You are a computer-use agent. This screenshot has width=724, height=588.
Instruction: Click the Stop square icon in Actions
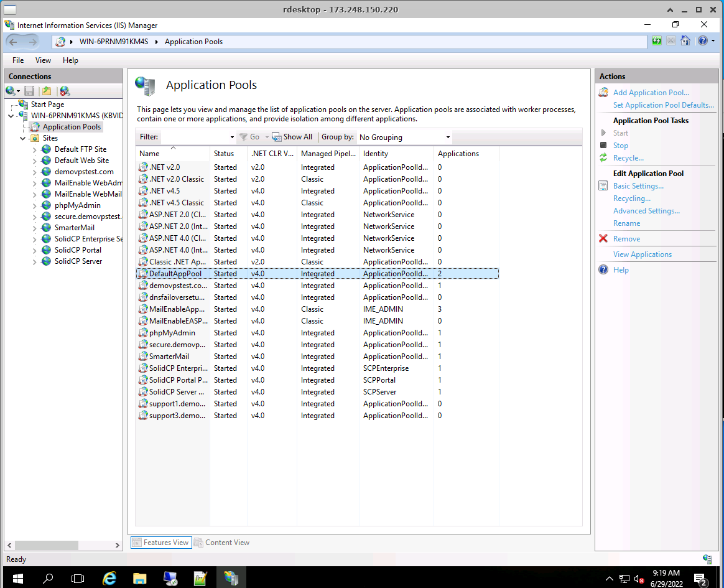[x=603, y=145]
